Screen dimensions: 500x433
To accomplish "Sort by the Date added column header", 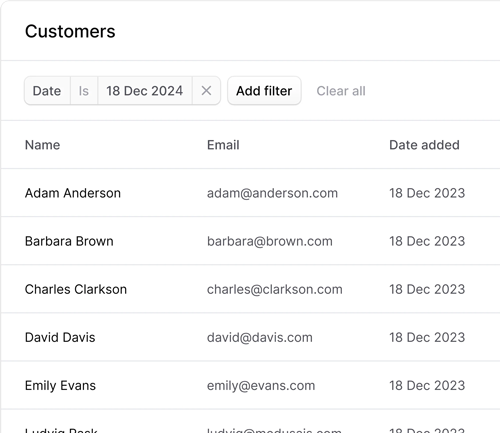I will [x=424, y=145].
